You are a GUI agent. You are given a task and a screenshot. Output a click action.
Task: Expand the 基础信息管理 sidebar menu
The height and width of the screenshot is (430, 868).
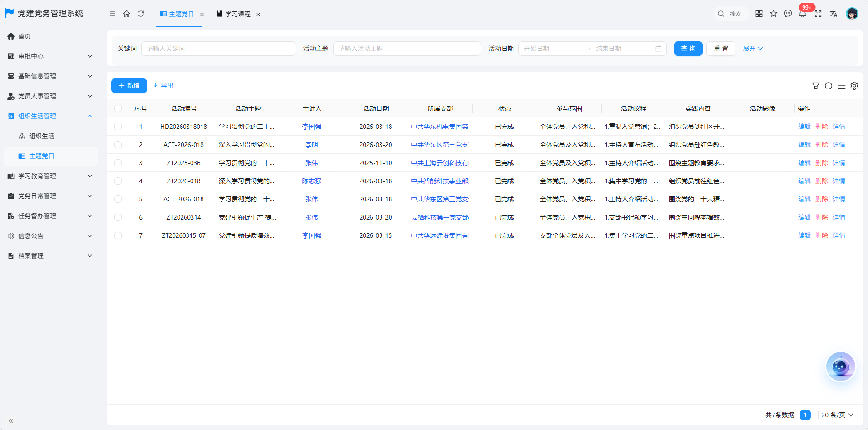click(x=50, y=76)
